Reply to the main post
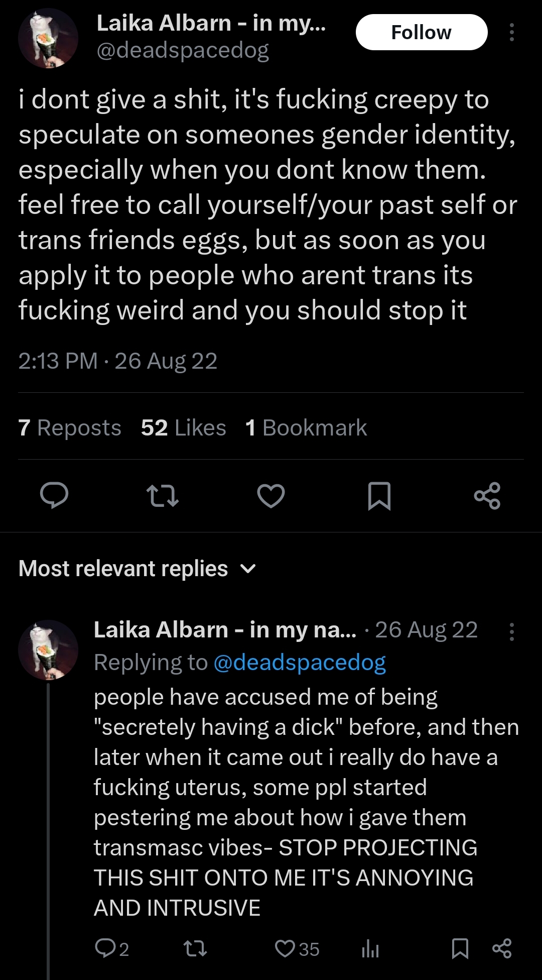542x980 pixels. tap(54, 496)
